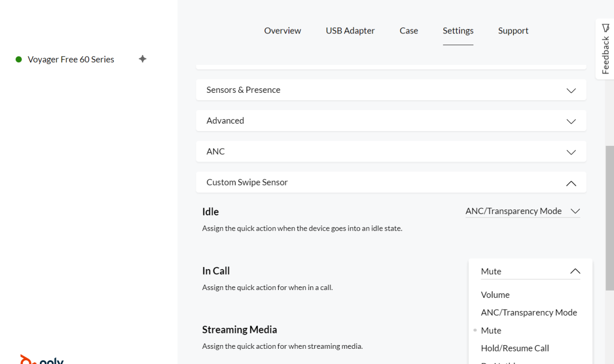Open the Support tab
The image size is (614, 364).
click(513, 30)
